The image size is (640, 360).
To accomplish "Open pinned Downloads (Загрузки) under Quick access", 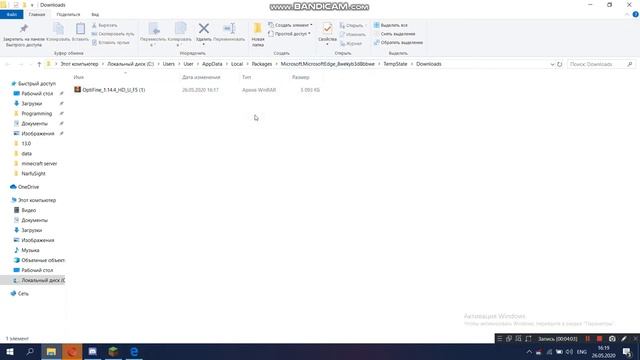I will tap(31, 104).
